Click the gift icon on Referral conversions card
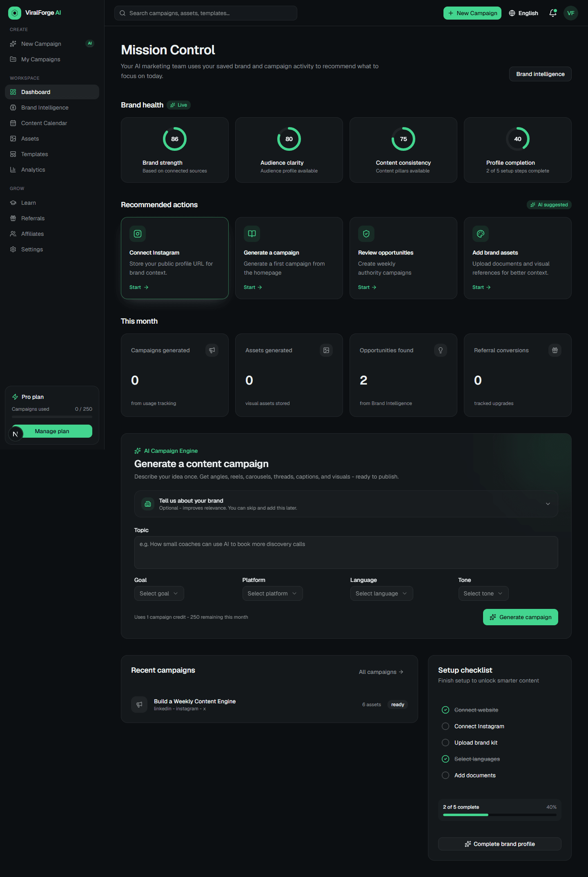 (x=555, y=350)
